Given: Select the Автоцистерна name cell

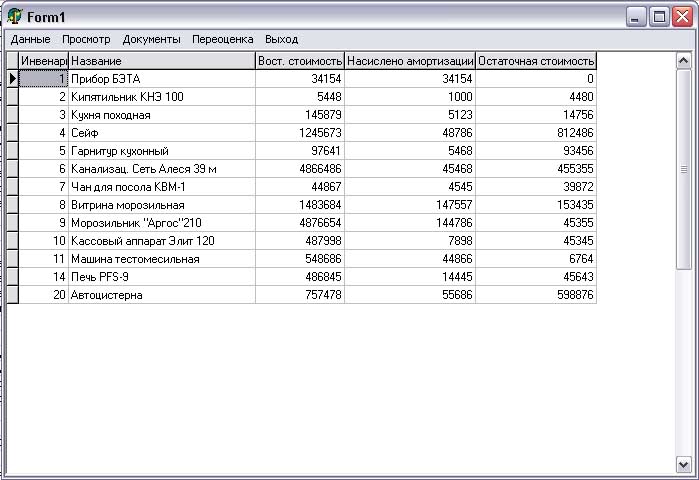Looking at the screenshot, I should [161, 295].
